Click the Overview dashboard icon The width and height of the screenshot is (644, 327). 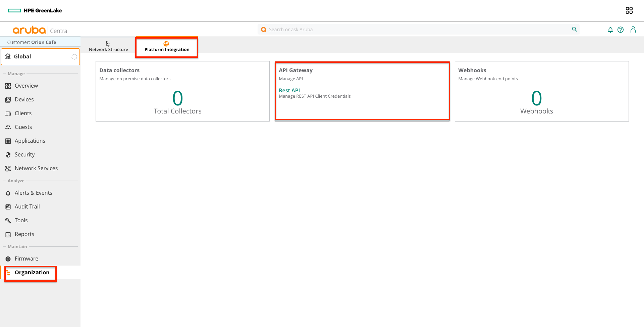[8, 86]
